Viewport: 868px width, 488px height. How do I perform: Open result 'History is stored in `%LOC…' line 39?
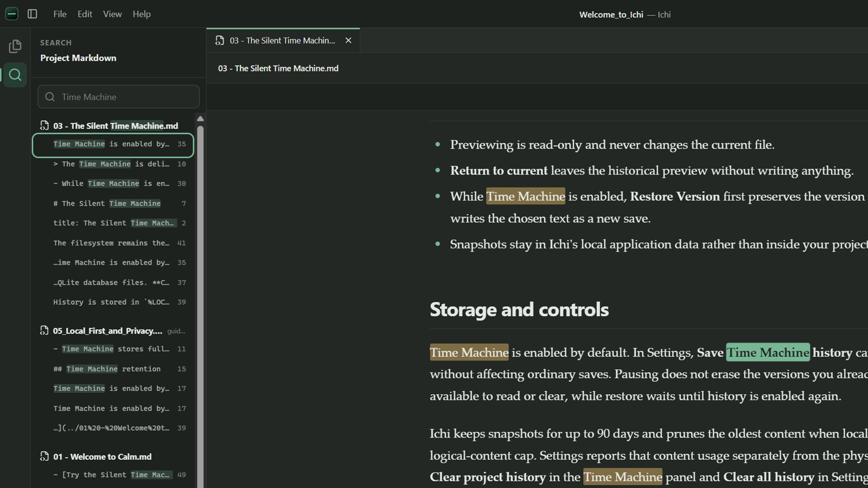113,302
